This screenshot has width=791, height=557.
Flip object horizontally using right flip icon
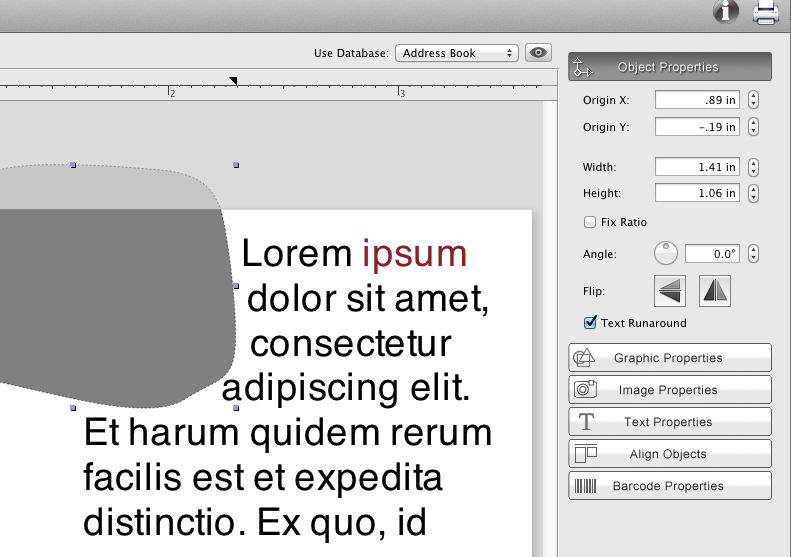(715, 291)
